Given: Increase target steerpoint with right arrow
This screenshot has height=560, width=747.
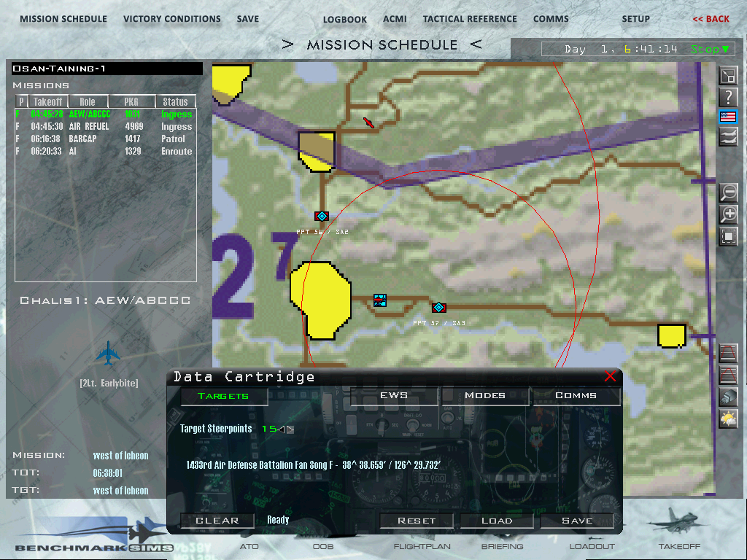Looking at the screenshot, I should 290,429.
